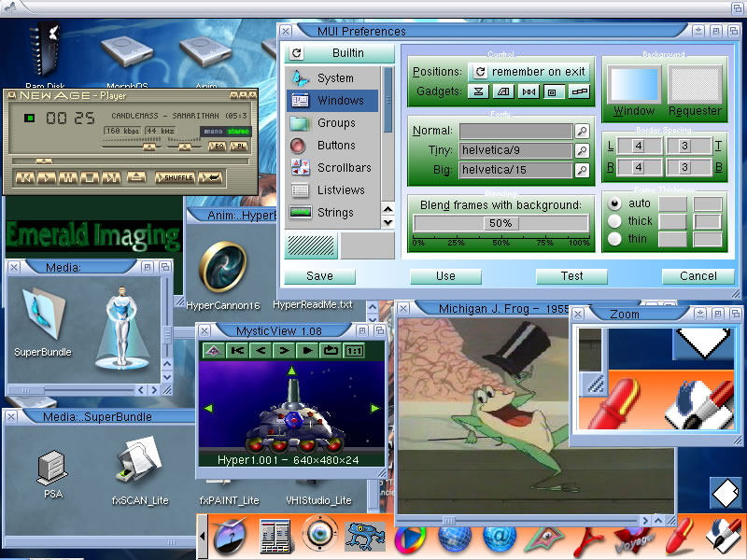747x560 pixels.
Task: Toggle the PL playlist button in player
Action: click(x=239, y=147)
